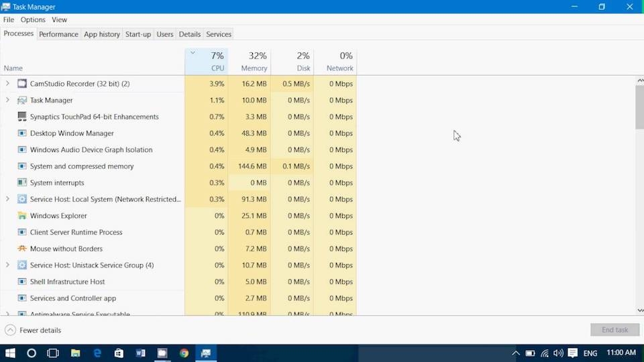Open the File menu
The height and width of the screenshot is (362, 644).
pyautogui.click(x=9, y=19)
